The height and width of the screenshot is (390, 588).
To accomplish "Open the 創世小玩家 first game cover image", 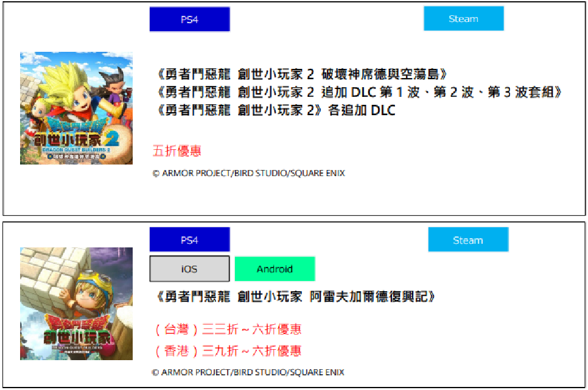I will 76,303.
